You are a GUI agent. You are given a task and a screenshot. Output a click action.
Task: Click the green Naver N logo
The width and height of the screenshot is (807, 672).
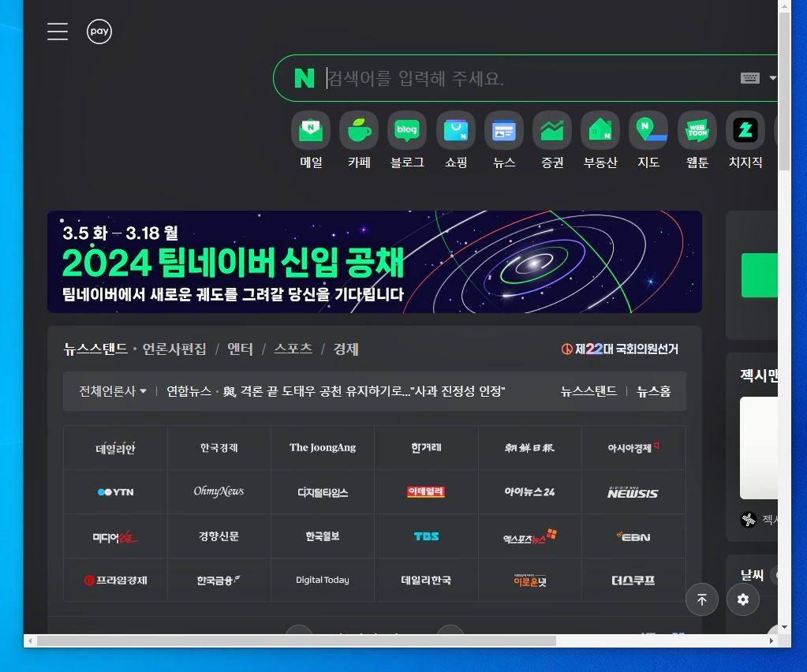[304, 78]
